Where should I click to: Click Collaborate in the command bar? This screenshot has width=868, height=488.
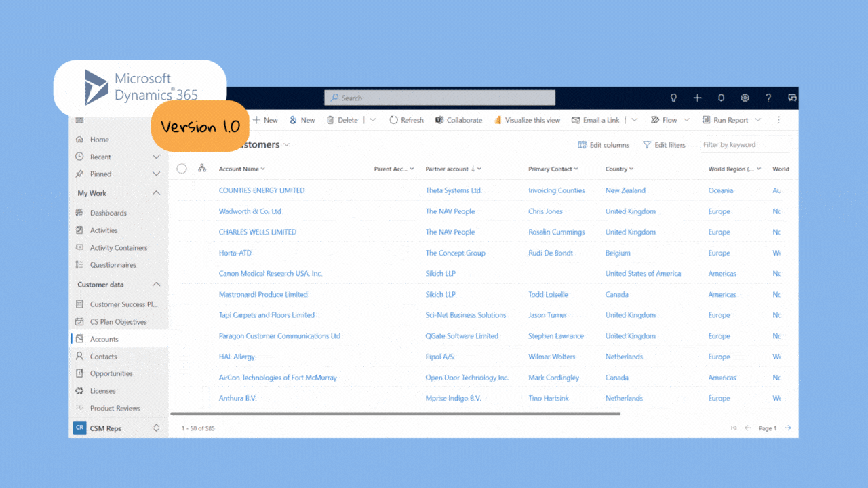pos(458,120)
